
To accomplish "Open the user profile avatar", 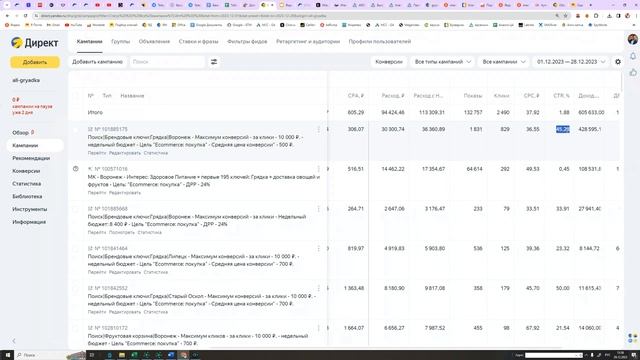I will (633, 39).
